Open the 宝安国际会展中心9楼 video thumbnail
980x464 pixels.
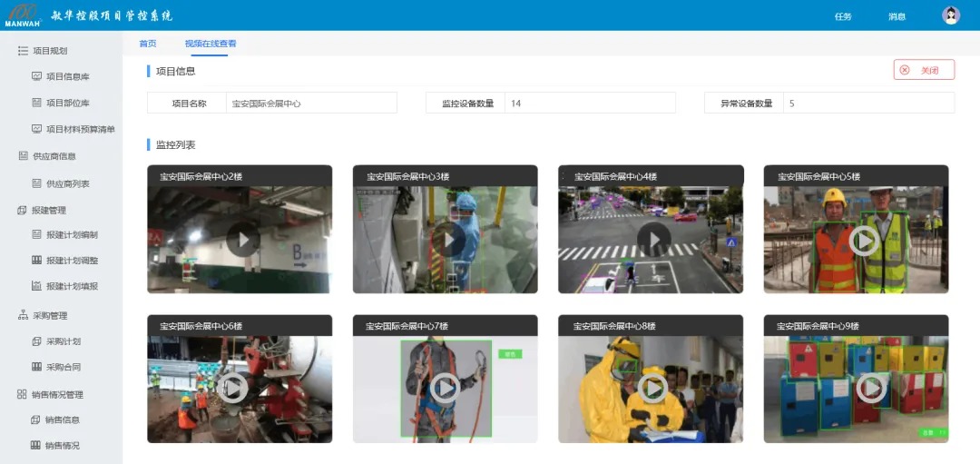tap(871, 389)
